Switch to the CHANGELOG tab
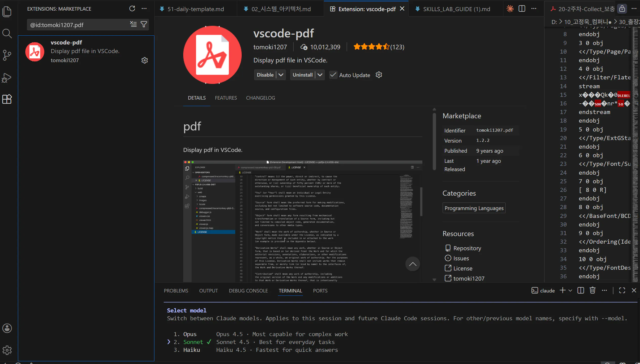640x364 pixels. click(x=260, y=98)
